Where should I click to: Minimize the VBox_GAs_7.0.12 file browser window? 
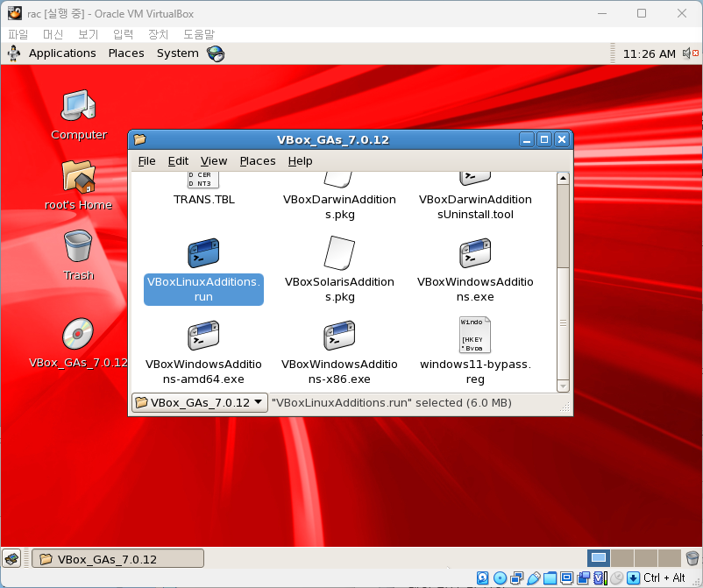point(527,140)
